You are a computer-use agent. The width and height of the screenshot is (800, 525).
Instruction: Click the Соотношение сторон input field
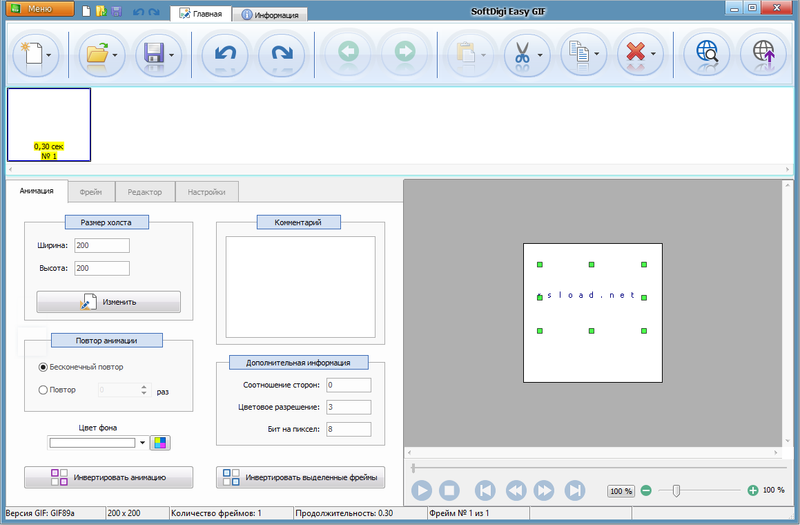tap(348, 385)
